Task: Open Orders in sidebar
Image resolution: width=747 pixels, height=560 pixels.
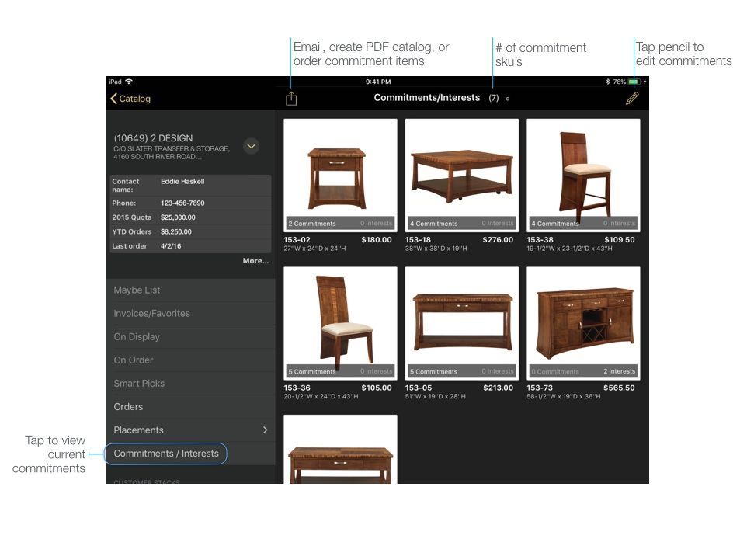Action: [x=190, y=407]
